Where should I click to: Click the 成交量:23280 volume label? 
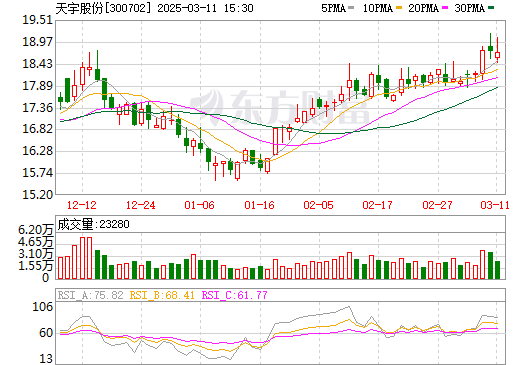pos(93,224)
